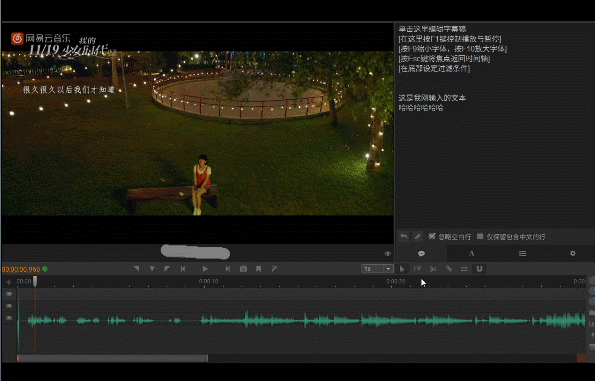The width and height of the screenshot is (595, 381).
Task: Click the 0:00:10 mark on time ruler
Action: point(208,281)
